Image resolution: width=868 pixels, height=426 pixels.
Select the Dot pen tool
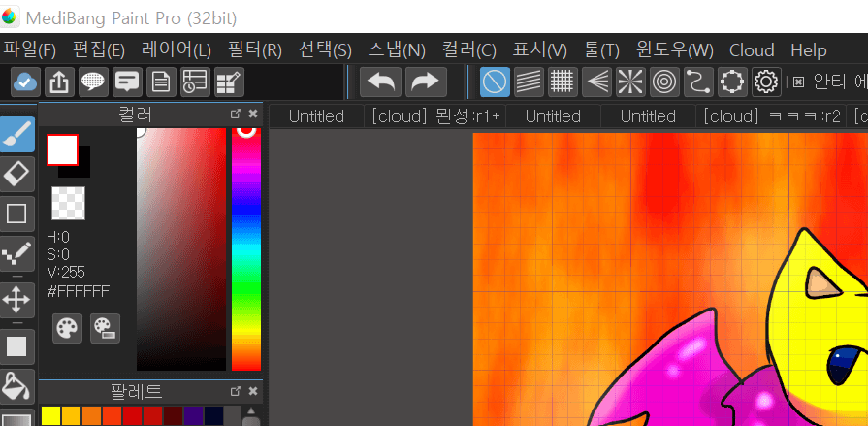(16, 253)
